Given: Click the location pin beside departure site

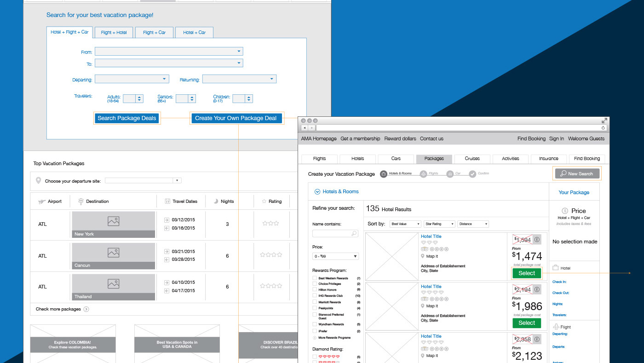Looking at the screenshot, I should (38, 181).
